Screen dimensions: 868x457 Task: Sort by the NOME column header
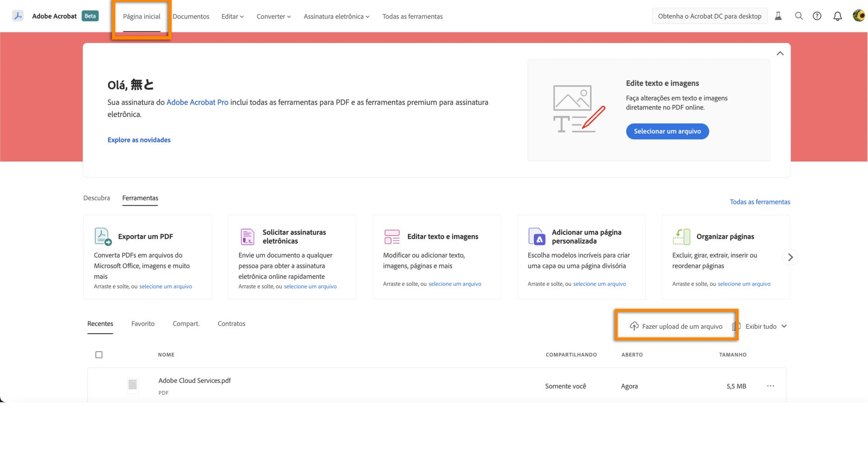click(166, 355)
